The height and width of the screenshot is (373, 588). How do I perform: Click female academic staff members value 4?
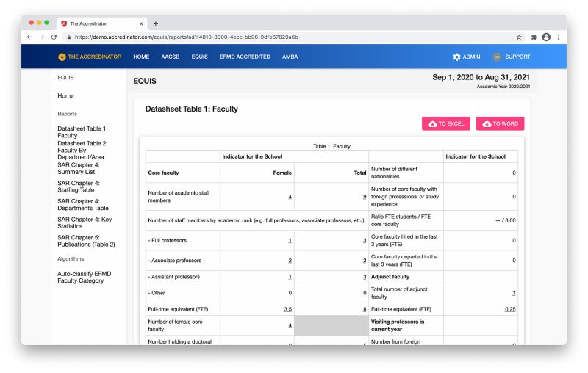click(290, 197)
